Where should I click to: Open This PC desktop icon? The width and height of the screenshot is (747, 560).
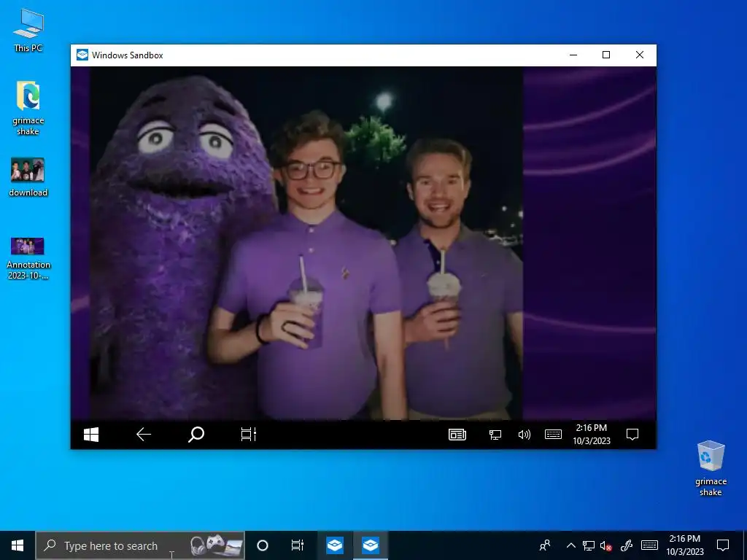point(28,29)
